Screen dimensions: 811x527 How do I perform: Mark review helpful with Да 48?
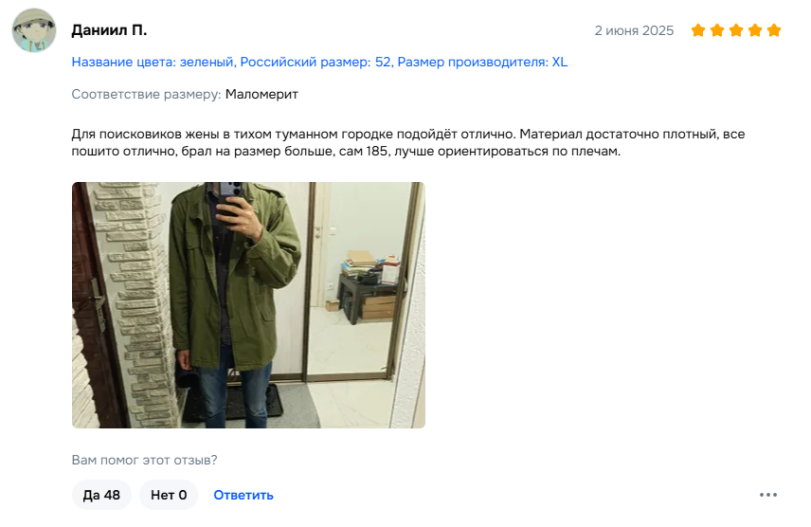[x=101, y=495]
